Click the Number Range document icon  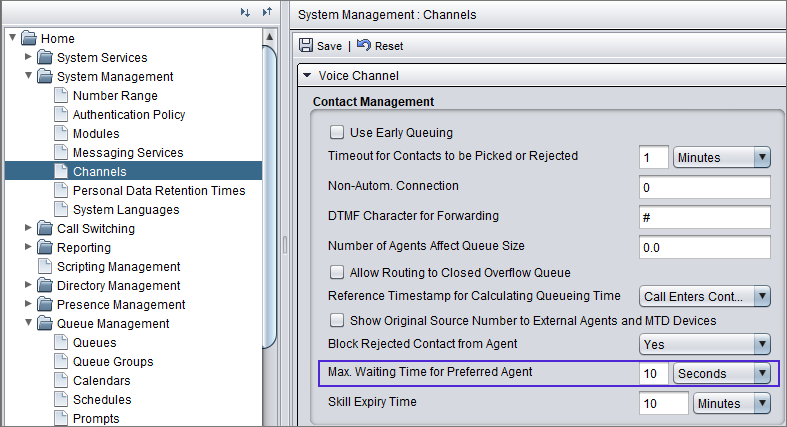[x=60, y=96]
